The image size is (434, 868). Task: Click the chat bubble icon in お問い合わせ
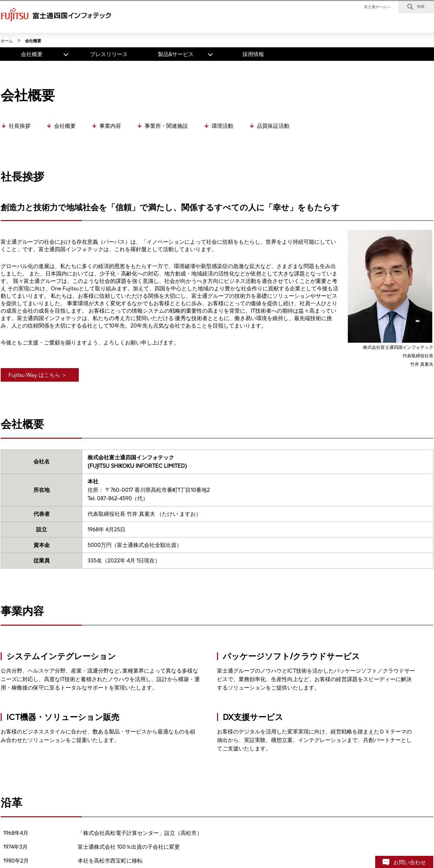[x=386, y=862]
